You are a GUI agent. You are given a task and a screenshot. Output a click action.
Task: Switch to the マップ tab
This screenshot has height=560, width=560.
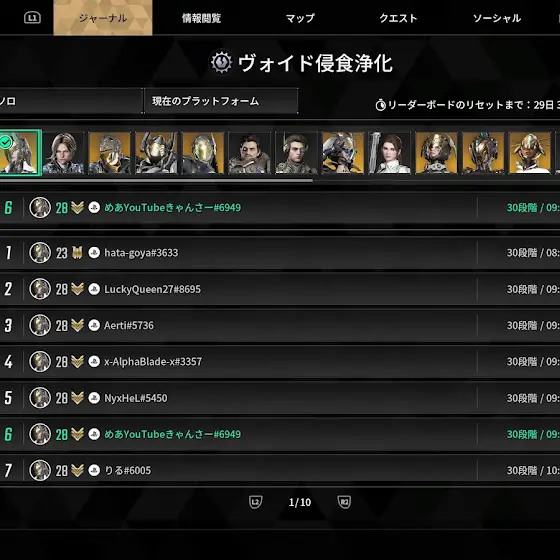tap(300, 18)
